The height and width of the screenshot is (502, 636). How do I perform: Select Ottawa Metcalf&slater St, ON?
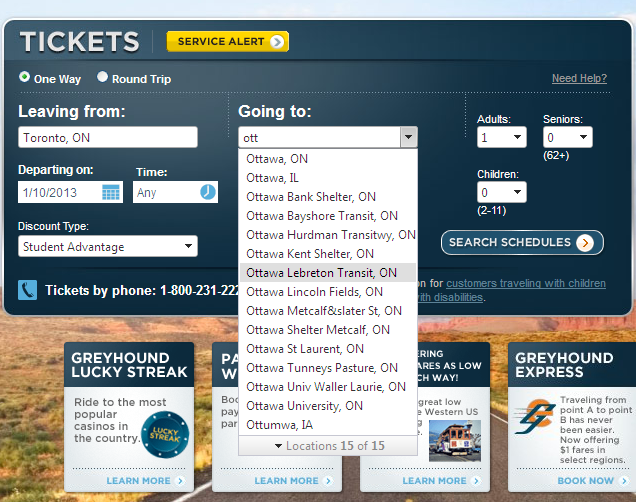tap(328, 311)
